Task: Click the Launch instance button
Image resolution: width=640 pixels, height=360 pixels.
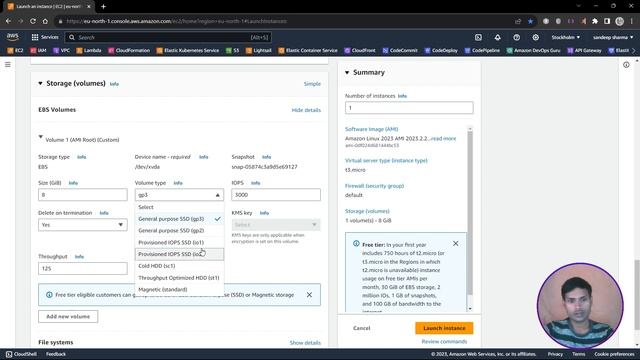Action: pyautogui.click(x=444, y=328)
